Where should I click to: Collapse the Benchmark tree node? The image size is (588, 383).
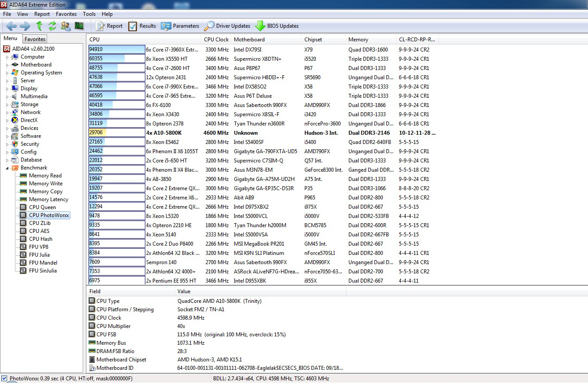point(7,168)
